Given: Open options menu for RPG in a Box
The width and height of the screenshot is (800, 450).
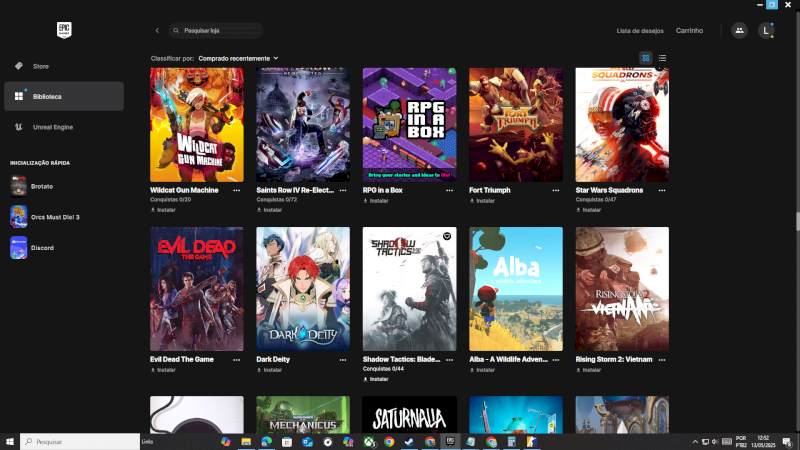Looking at the screenshot, I should [449, 190].
